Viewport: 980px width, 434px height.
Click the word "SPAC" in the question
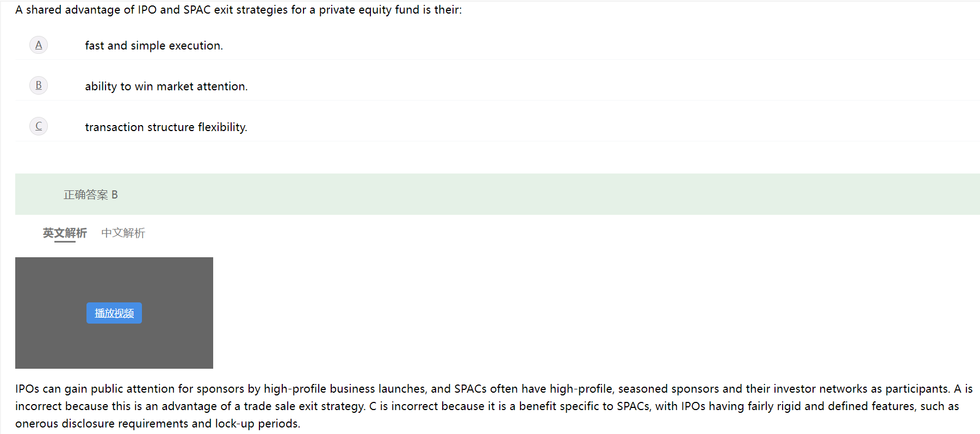tap(197, 10)
